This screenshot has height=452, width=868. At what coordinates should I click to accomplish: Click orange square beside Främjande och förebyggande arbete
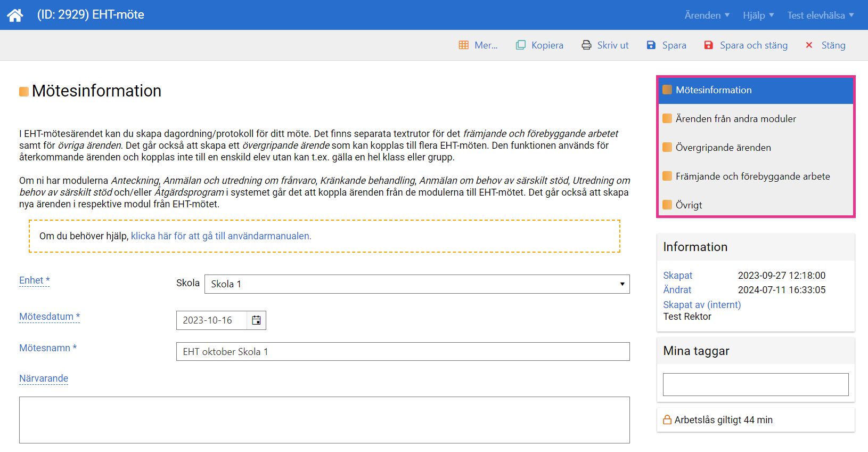tap(667, 176)
